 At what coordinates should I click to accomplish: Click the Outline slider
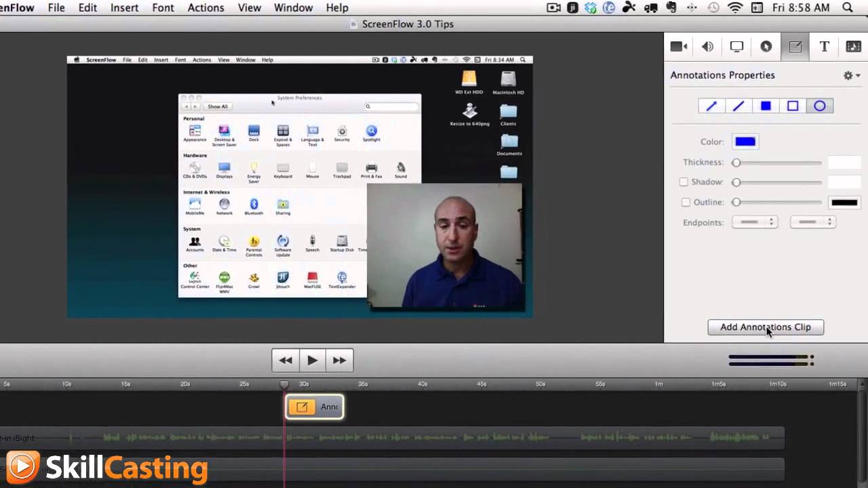pos(777,202)
